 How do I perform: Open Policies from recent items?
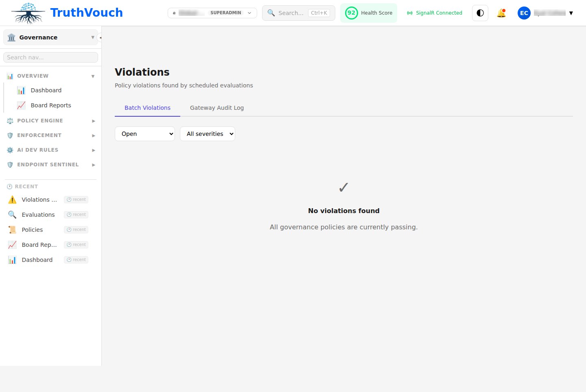pyautogui.click(x=32, y=229)
